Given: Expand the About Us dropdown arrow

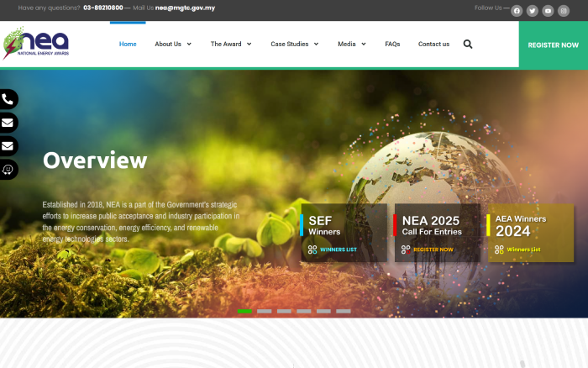Looking at the screenshot, I should click(189, 45).
